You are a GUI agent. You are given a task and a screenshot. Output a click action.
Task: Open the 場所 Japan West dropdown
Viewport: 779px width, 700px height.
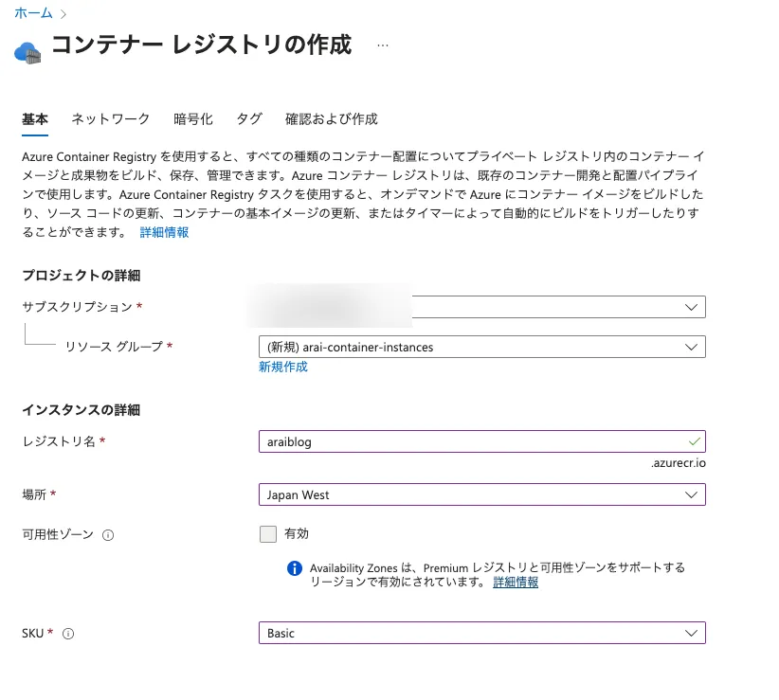pyautogui.click(x=482, y=494)
